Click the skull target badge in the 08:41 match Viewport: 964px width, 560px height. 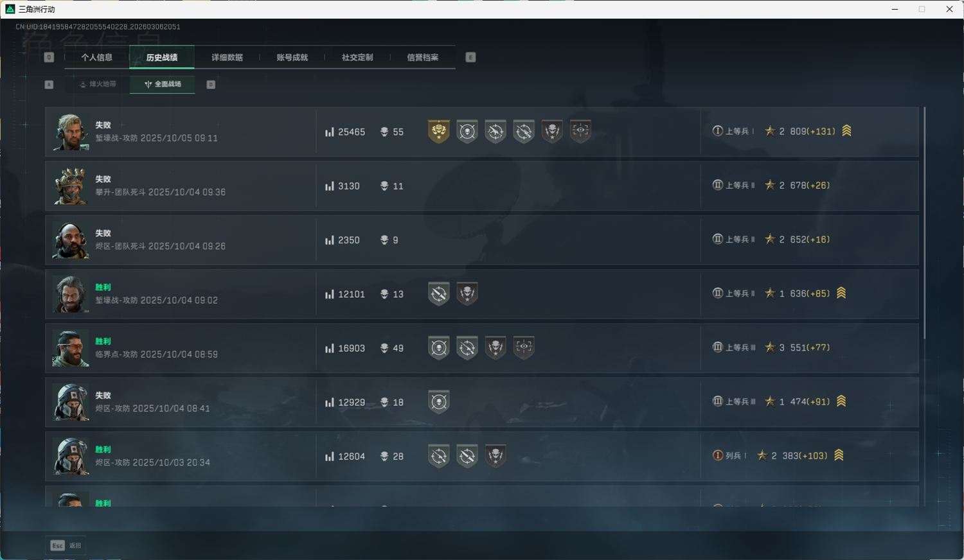(439, 402)
